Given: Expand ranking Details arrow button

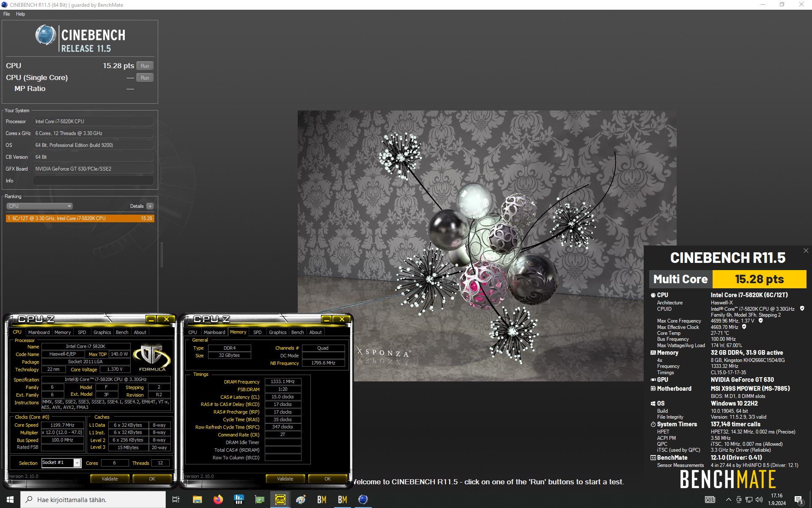Looking at the screenshot, I should [150, 206].
